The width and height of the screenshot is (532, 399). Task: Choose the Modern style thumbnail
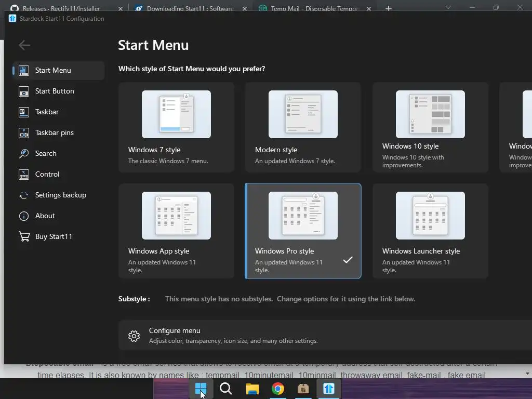[303, 114]
